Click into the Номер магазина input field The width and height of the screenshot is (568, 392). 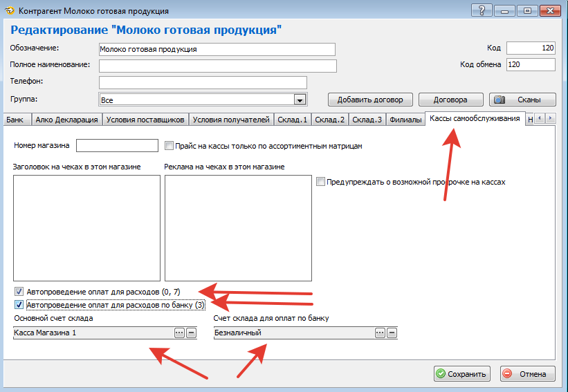(117, 146)
